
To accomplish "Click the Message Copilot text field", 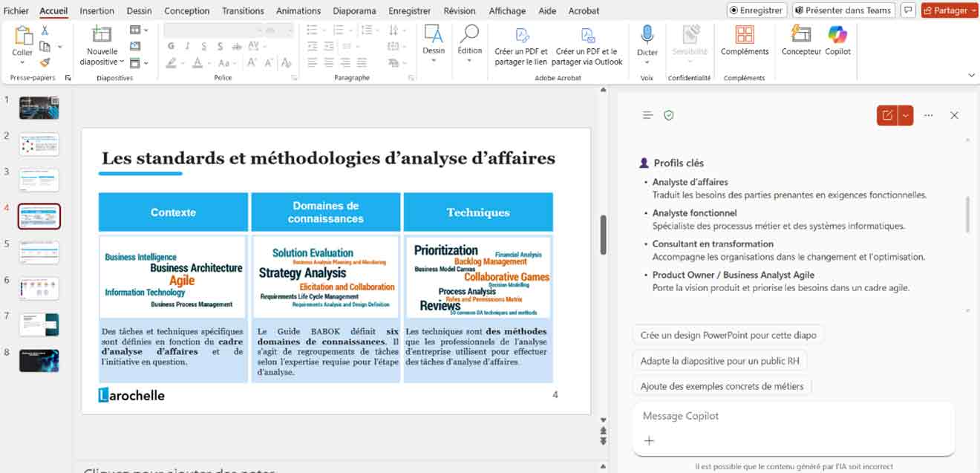I will [x=793, y=416].
